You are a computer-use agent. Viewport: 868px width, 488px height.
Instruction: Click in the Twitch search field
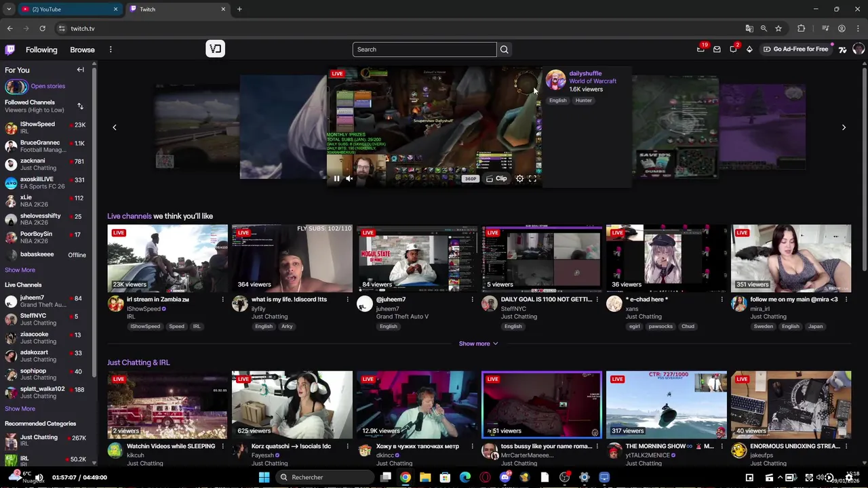(x=425, y=49)
